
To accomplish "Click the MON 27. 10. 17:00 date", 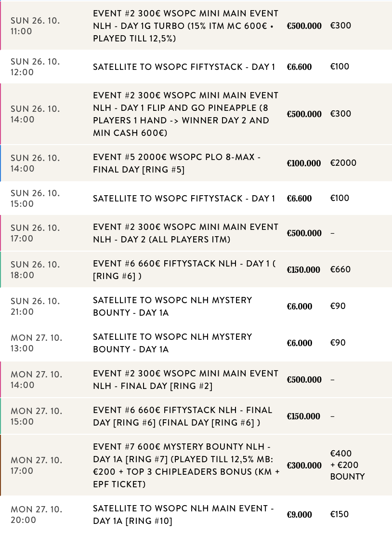I will coord(37,466).
